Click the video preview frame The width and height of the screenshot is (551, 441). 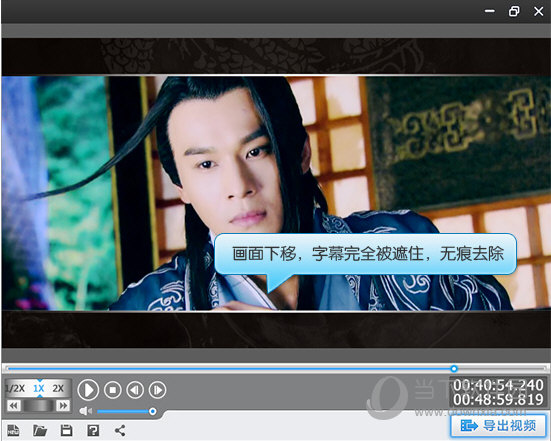pos(276,193)
